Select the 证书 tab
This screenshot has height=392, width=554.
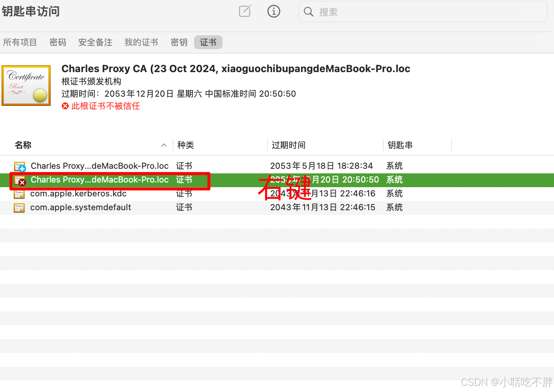coord(208,42)
